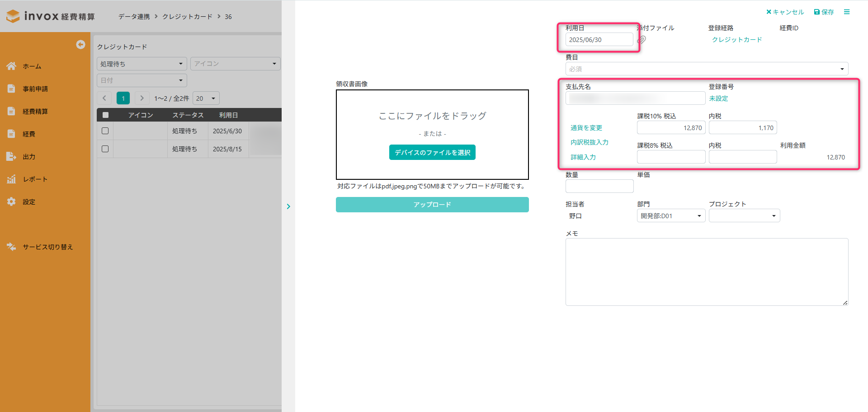Select the 出力 export icon
This screenshot has width=868, height=412.
11,156
